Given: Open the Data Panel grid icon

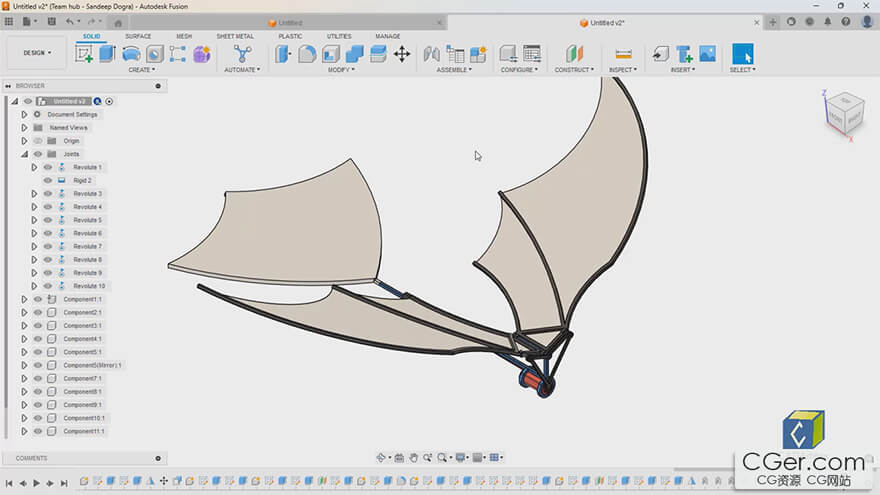Looking at the screenshot, I should click(x=9, y=21).
